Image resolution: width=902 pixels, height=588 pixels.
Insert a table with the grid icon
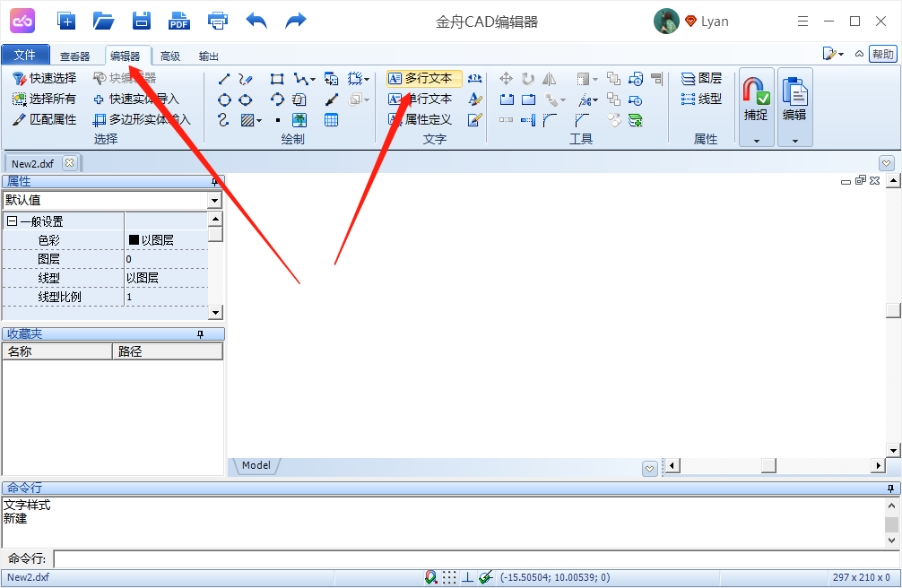point(332,120)
